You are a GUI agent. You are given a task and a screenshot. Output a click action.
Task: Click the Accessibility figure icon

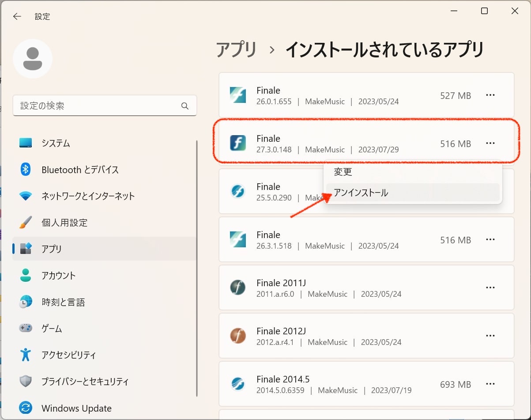click(26, 355)
